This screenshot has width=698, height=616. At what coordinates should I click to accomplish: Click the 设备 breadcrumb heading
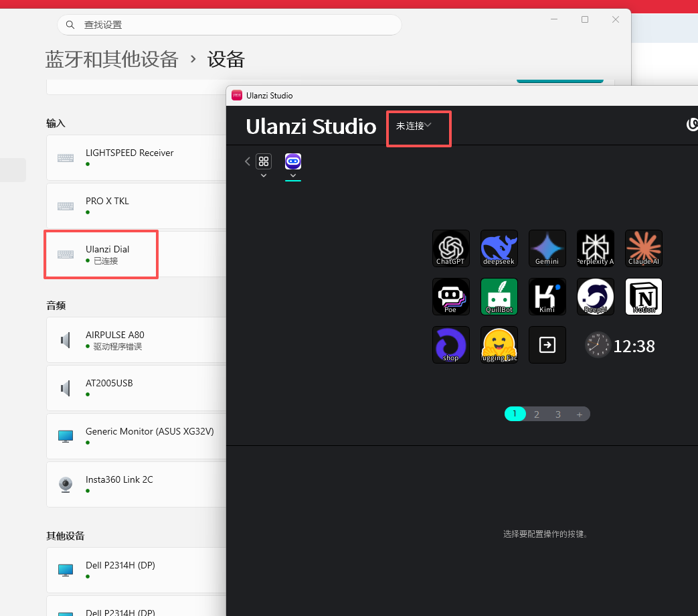click(x=226, y=59)
